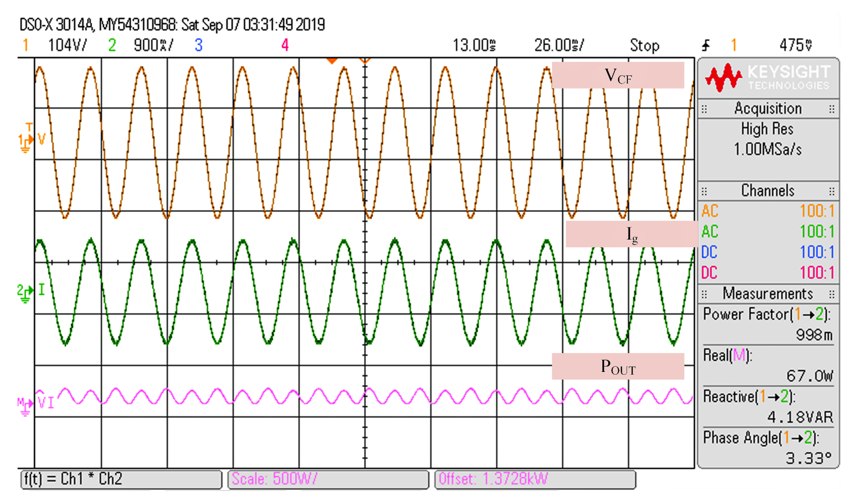Screen dimensions: 855x504
Task: Click the math waveform M ground marker
Action: tap(25, 405)
